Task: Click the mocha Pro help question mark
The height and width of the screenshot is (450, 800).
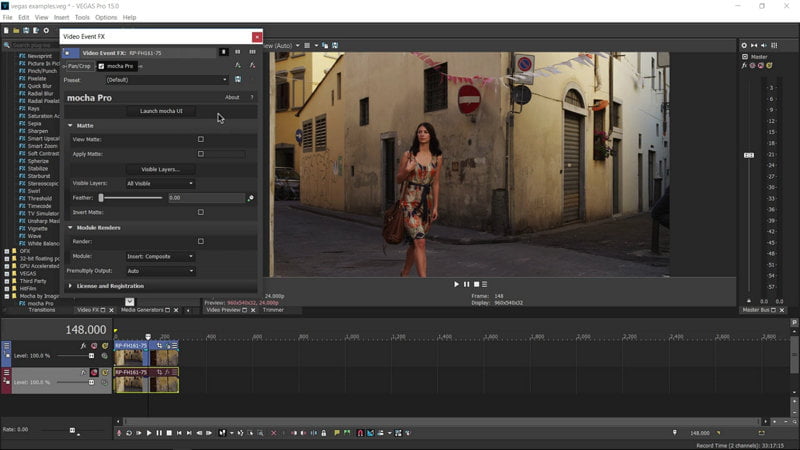Action: coord(252,97)
